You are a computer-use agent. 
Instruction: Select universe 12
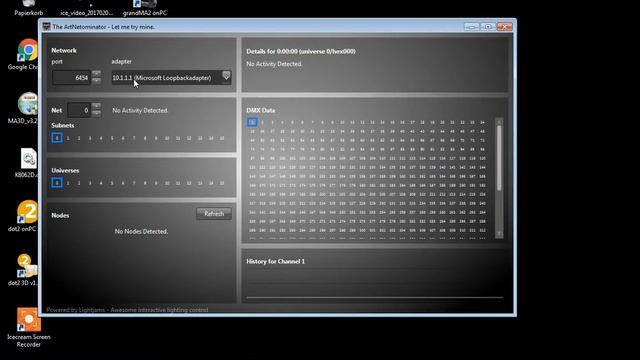(x=189, y=183)
